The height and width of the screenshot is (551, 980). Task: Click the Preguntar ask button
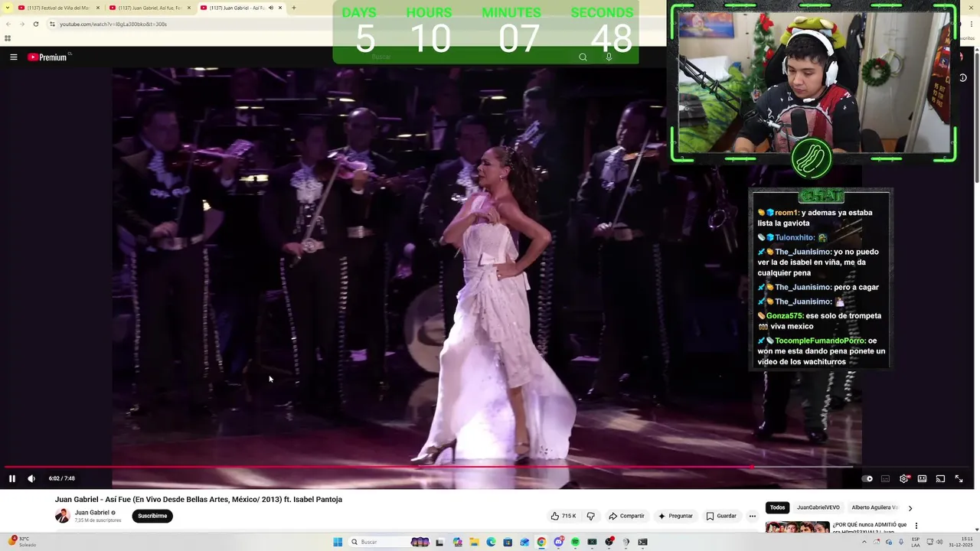pyautogui.click(x=675, y=516)
